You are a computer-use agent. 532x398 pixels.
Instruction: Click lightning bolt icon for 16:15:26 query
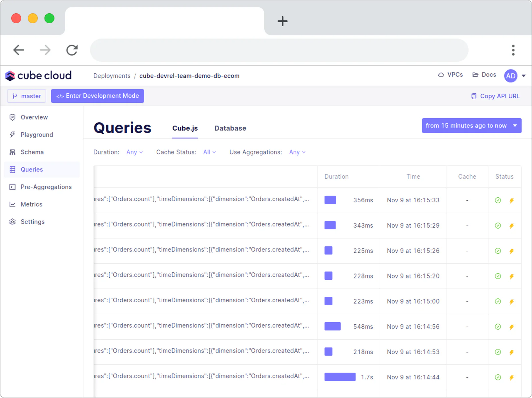511,251
